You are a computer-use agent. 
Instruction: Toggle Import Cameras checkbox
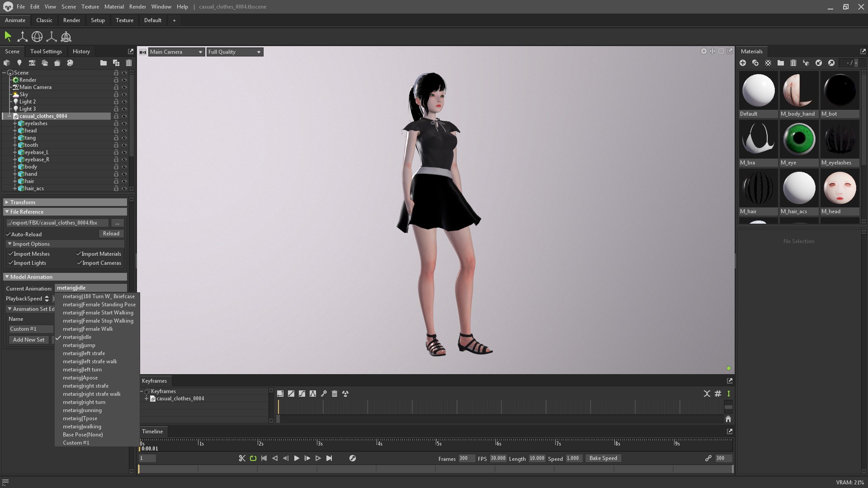click(x=80, y=263)
